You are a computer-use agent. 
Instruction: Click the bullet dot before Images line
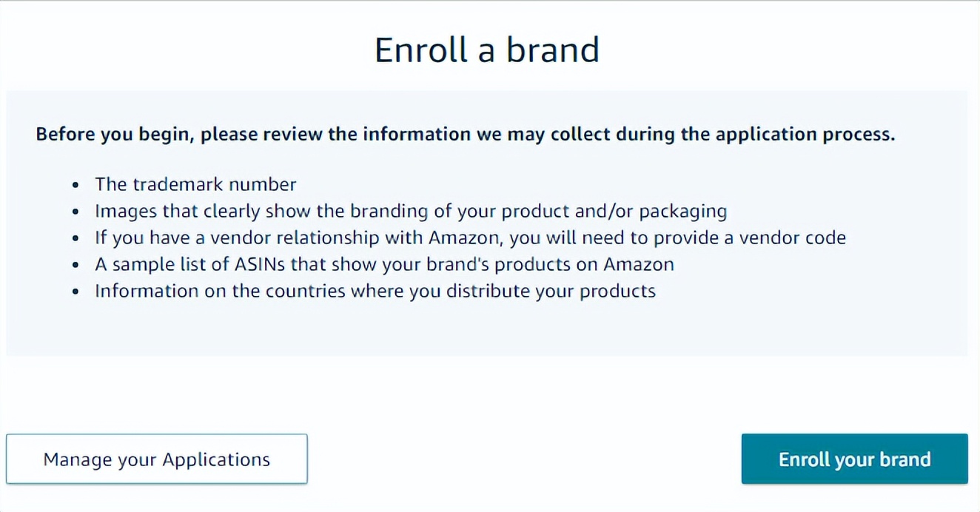pos(75,212)
